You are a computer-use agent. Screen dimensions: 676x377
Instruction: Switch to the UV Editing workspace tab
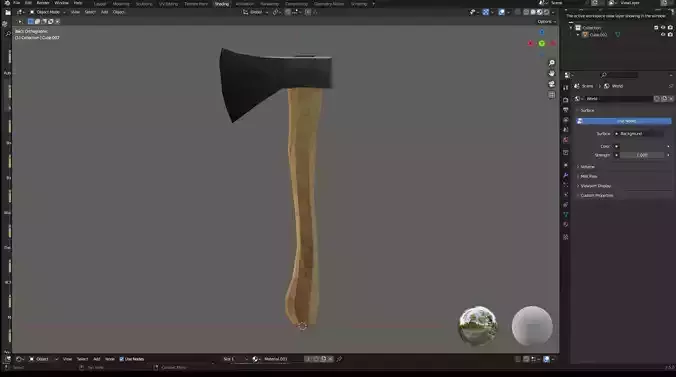point(168,4)
